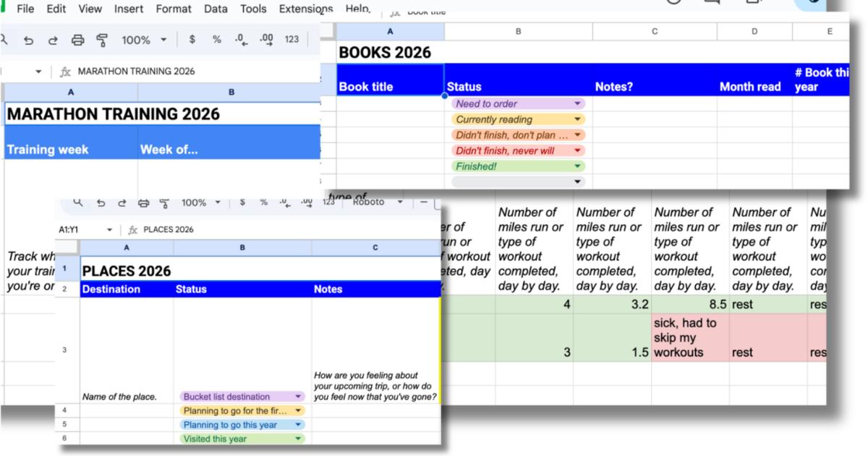The height and width of the screenshot is (456, 868).
Task: Apply currency format in Marathon Training toolbar
Action: click(192, 40)
